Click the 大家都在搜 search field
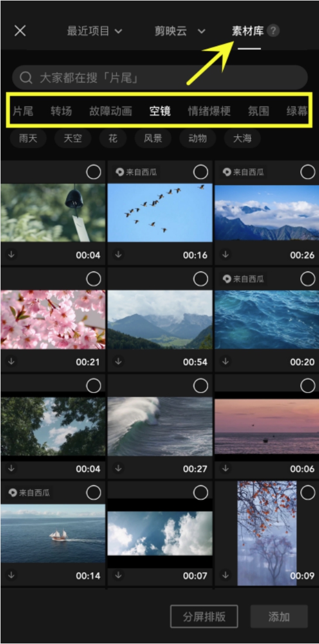The image size is (319, 644). pos(160,78)
